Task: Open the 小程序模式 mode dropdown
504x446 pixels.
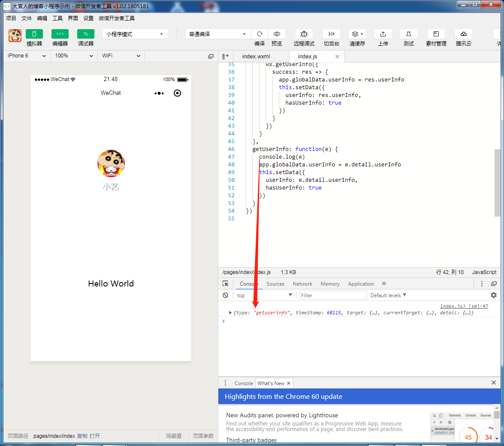Action: 135,34
